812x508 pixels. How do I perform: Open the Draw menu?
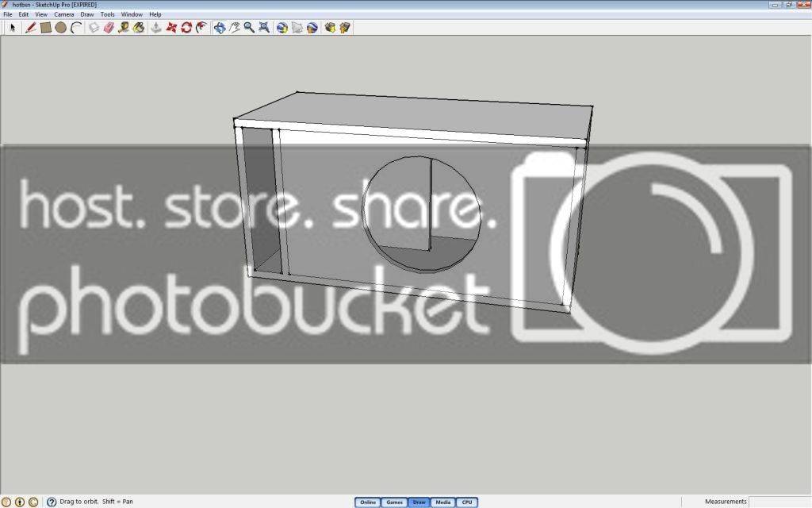[x=87, y=14]
